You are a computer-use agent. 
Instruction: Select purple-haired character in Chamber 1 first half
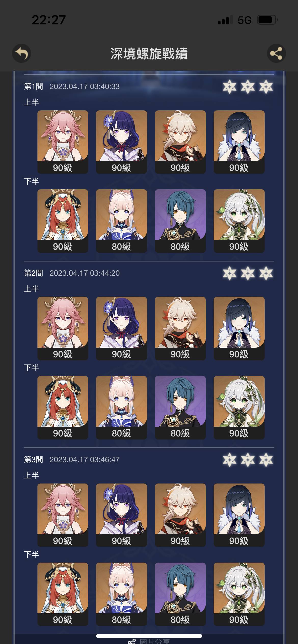click(x=121, y=142)
